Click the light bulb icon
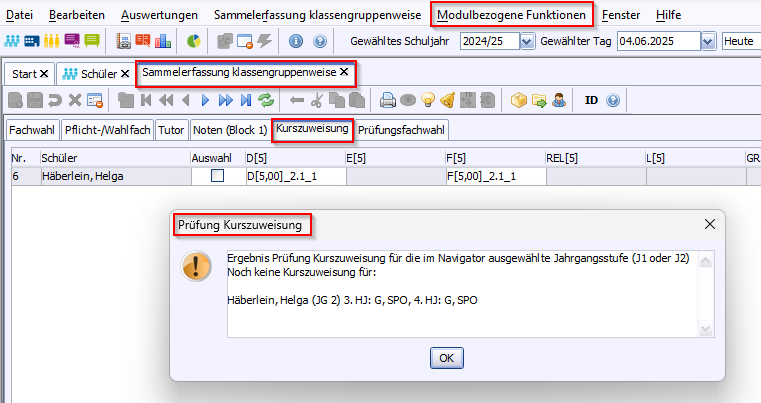Screen dimensions: 761x403 tap(428, 100)
